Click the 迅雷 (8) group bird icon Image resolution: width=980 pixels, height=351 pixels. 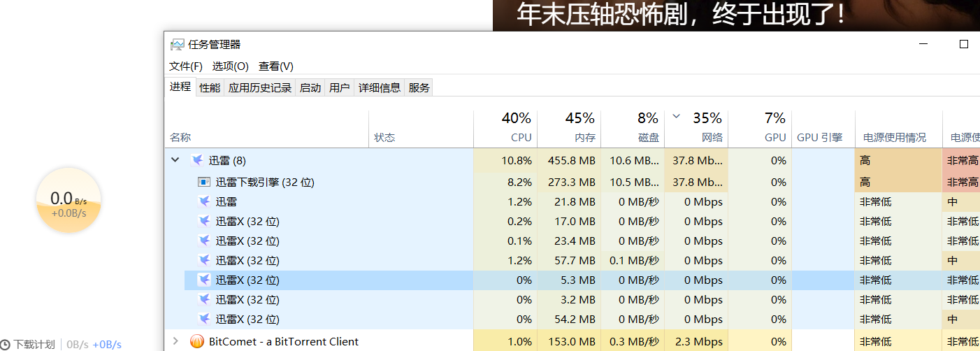(x=198, y=160)
